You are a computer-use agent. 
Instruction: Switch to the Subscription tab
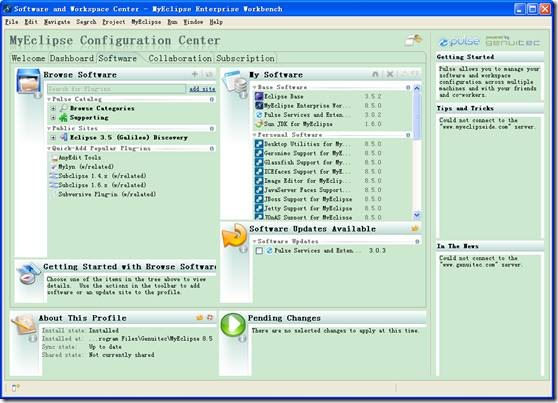pyautogui.click(x=245, y=58)
